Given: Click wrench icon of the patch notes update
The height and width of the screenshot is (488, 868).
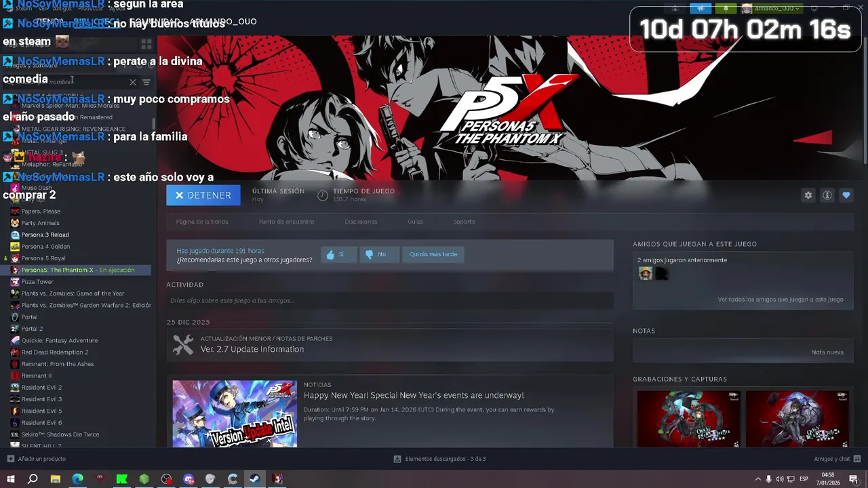Looking at the screenshot, I should click(183, 345).
